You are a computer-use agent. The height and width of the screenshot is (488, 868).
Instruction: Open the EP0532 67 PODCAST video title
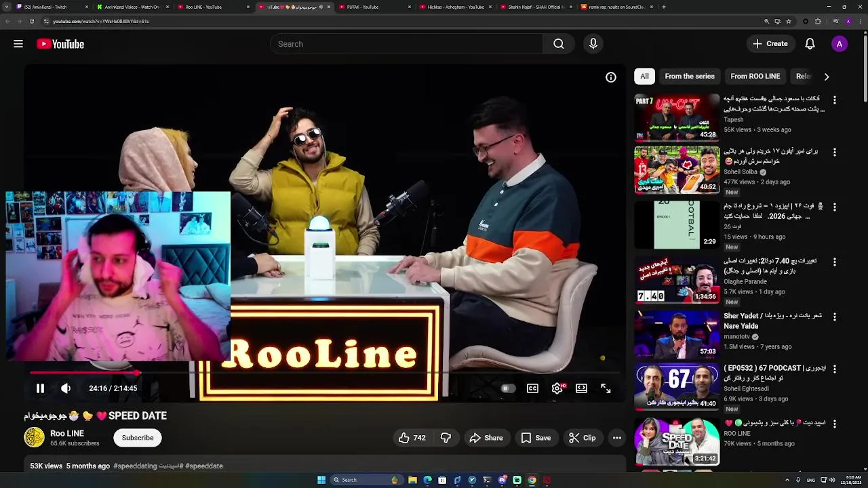coord(774,373)
